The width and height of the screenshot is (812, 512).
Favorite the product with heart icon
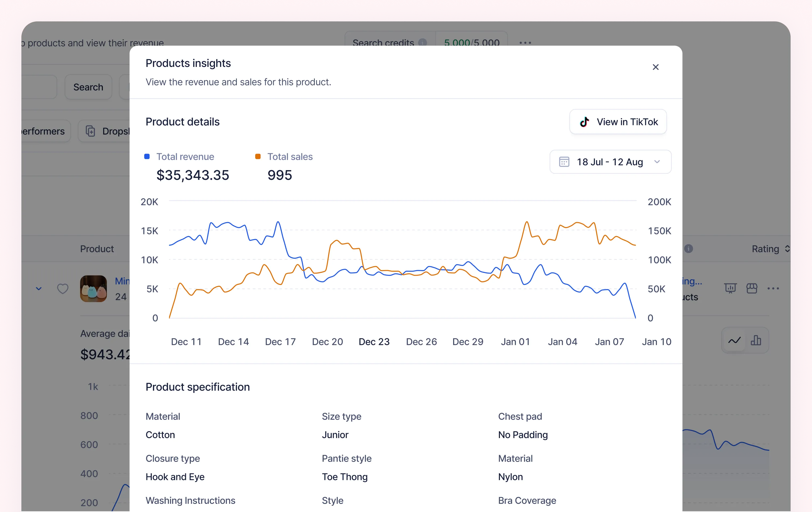62,289
